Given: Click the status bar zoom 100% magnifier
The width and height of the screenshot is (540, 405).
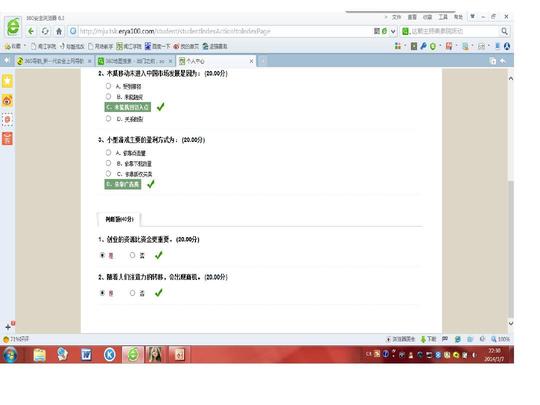Looking at the screenshot, I should click(x=494, y=339).
